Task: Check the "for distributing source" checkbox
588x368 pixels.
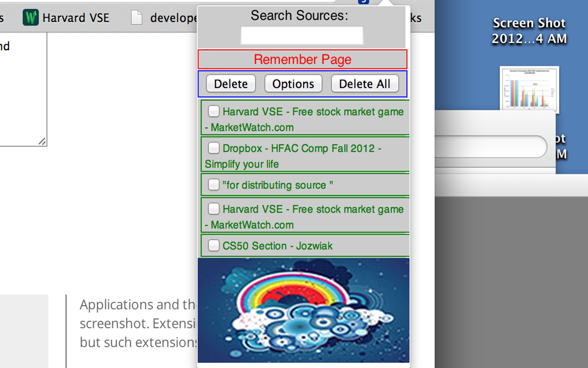Action: 214,184
